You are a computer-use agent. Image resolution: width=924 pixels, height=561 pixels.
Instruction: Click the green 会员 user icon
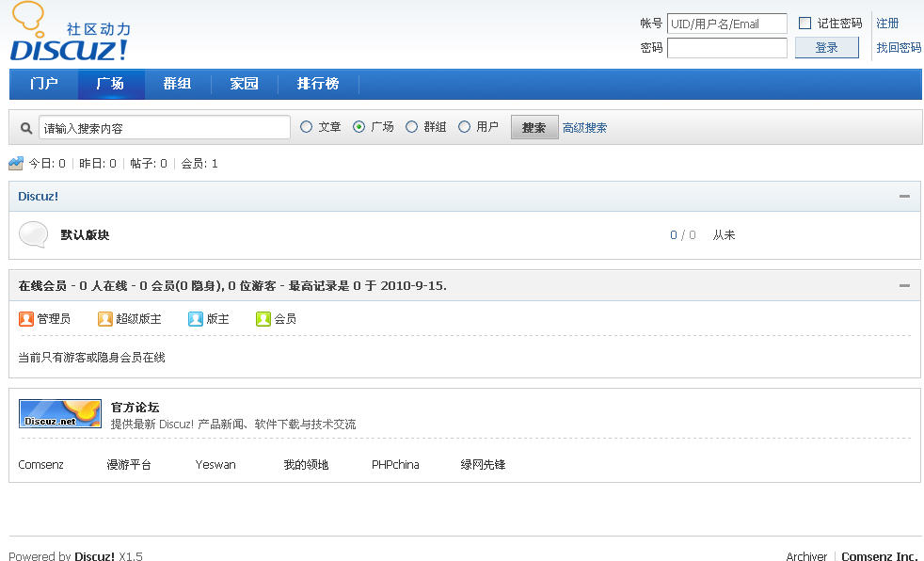coord(263,319)
